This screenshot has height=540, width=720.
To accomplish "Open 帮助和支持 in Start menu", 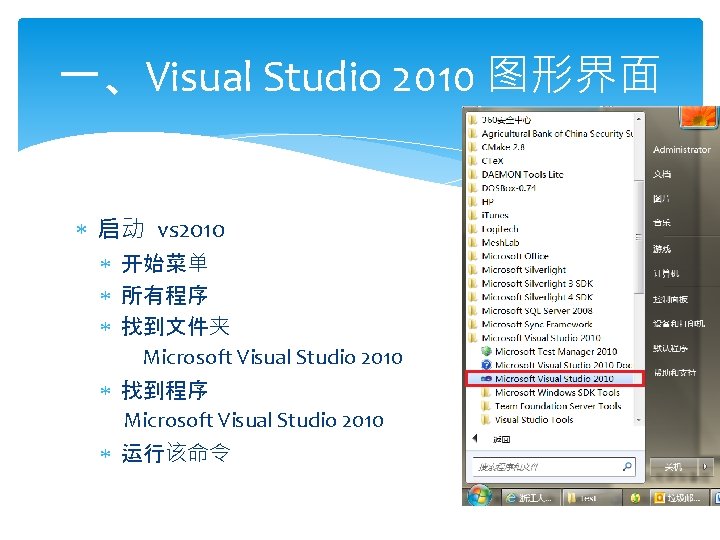I will pos(675,372).
